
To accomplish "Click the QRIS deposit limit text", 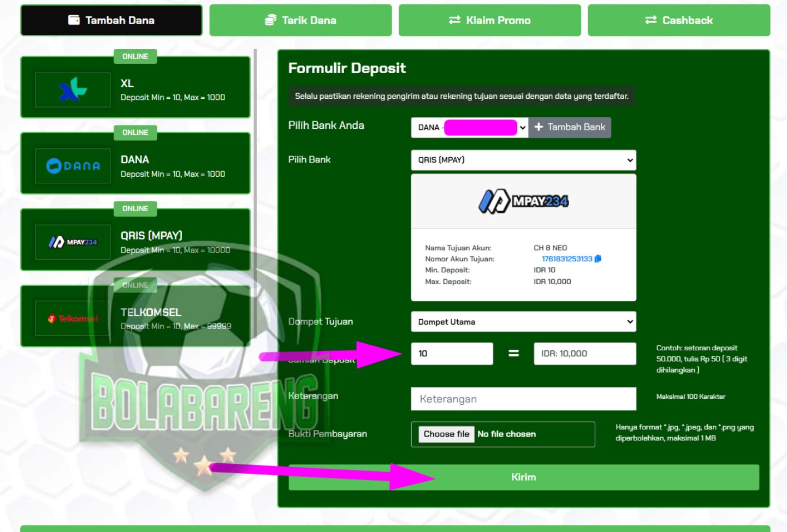I will (175, 250).
